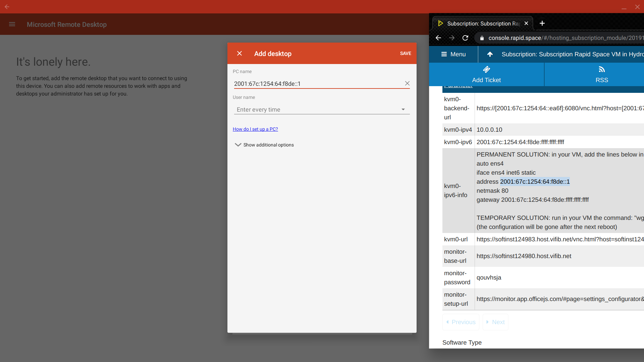The height and width of the screenshot is (362, 644).
Task: Click the Subscription Rapid Space VM header title
Action: click(x=573, y=54)
